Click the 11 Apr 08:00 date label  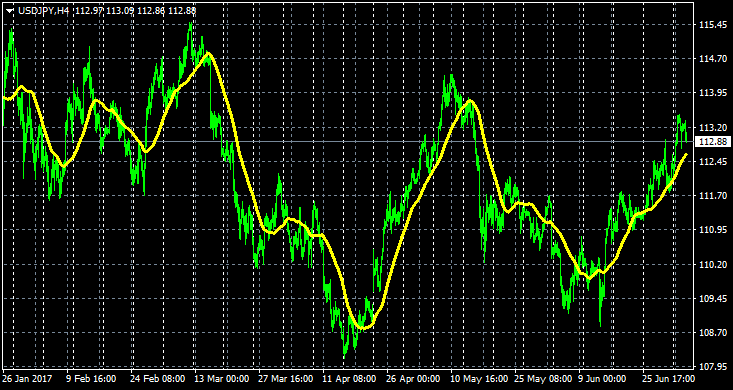click(x=349, y=378)
